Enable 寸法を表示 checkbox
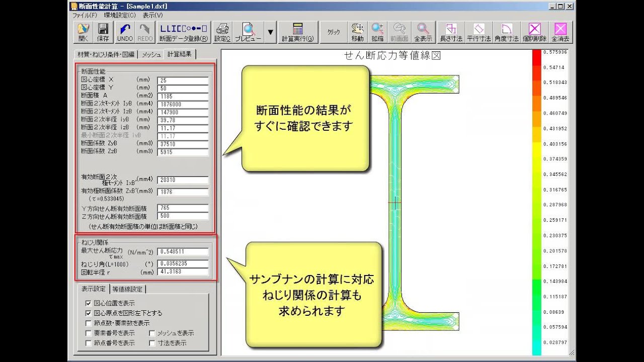Viewport: 644px width, 362px height. click(x=152, y=343)
